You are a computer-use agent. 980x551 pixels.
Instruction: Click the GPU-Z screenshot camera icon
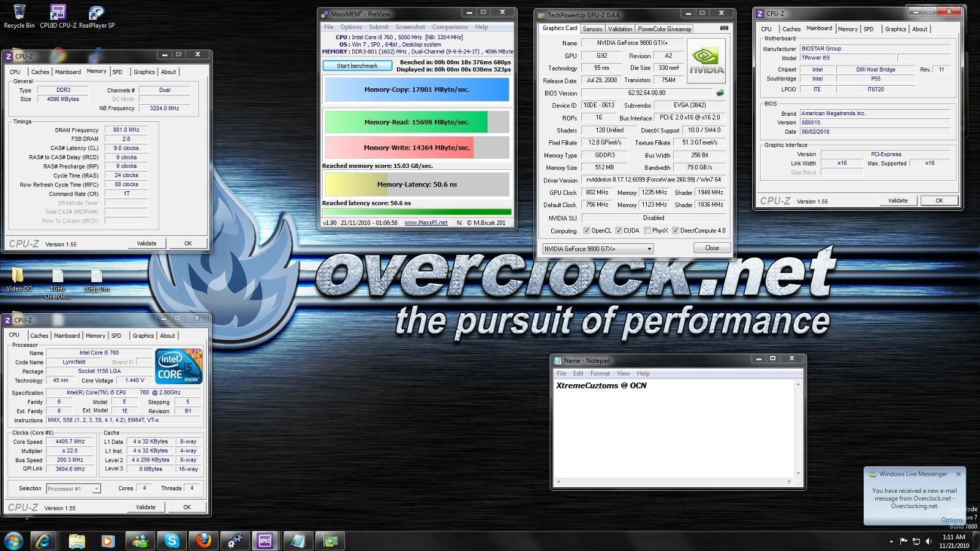pos(723,28)
